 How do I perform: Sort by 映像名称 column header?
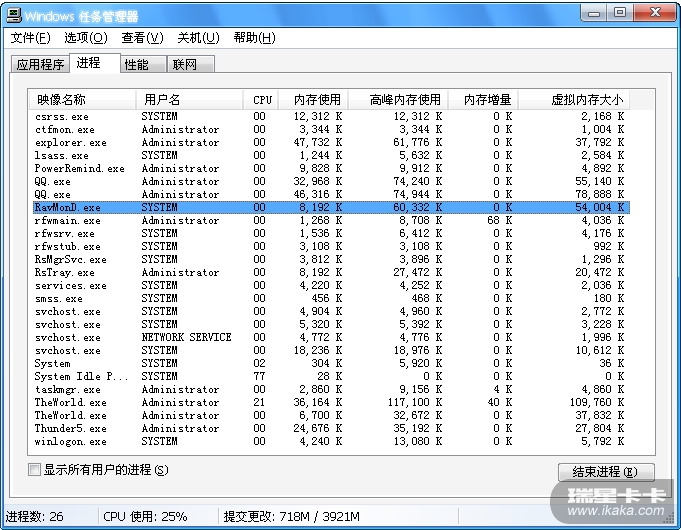point(83,100)
